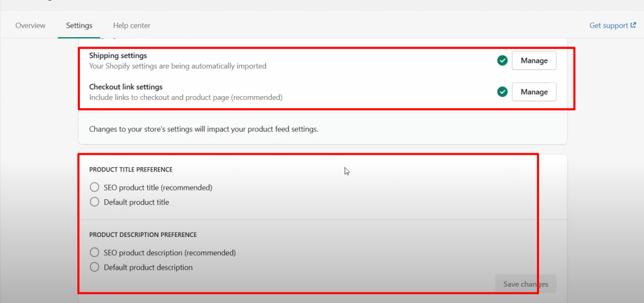
Task: Click the Checkout link settings heading
Action: pos(126,87)
